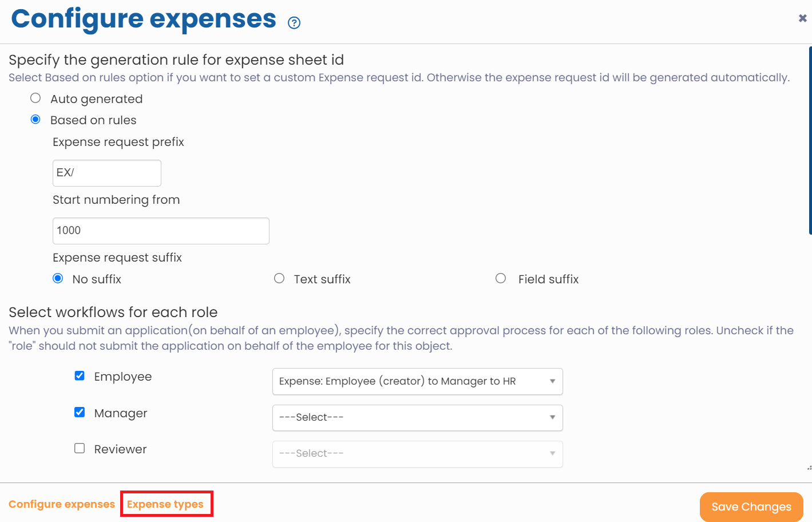Viewport: 812px width, 522px height.
Task: Enable the Text suffix option
Action: tap(279, 278)
